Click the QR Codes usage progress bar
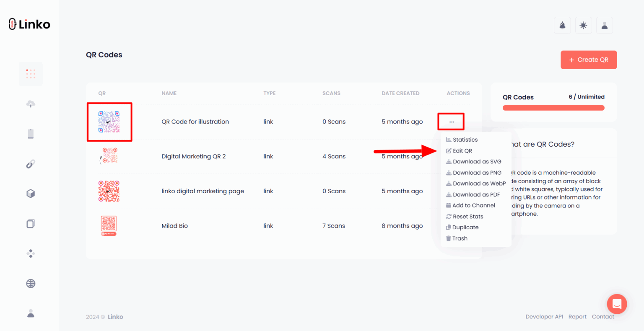The height and width of the screenshot is (331, 644). 553,108
